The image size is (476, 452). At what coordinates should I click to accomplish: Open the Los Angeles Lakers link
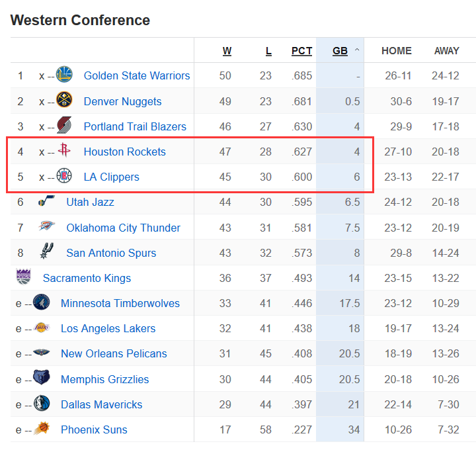[x=108, y=328]
